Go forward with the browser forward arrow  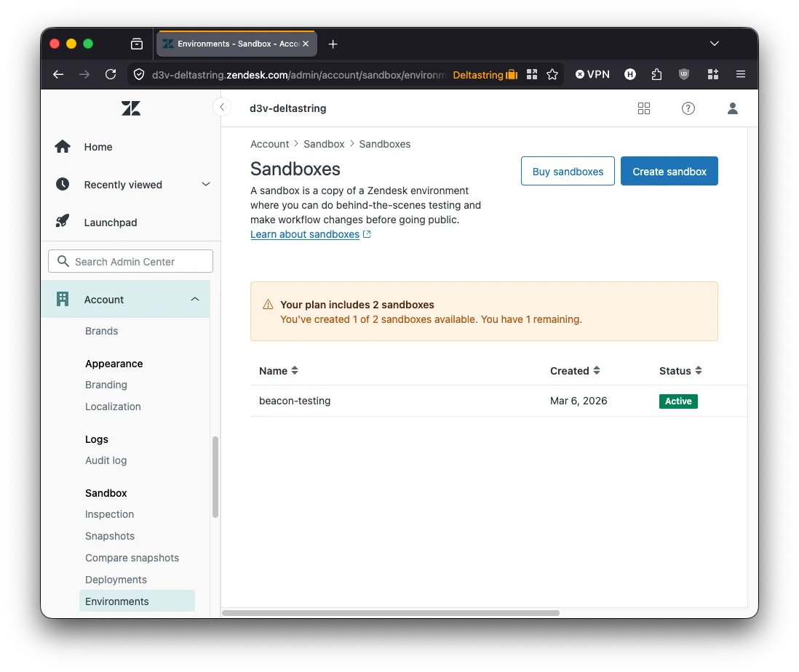(84, 74)
